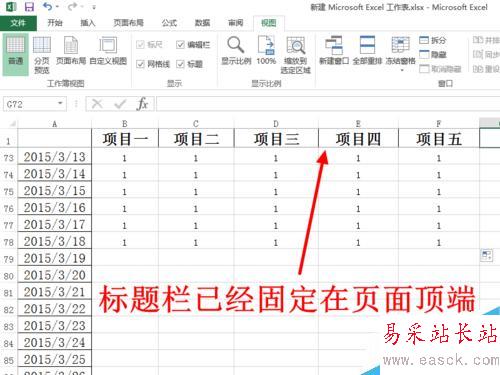Switch to the 数据 ribbon tab
500x375 pixels.
tap(202, 23)
